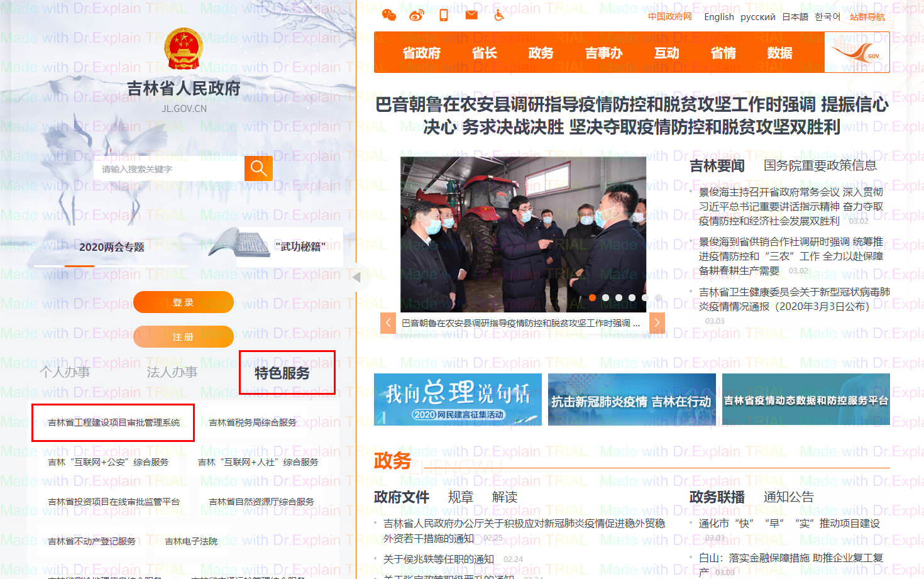The image size is (924, 579).
Task: Switch to 解读 tab
Action: (x=505, y=497)
